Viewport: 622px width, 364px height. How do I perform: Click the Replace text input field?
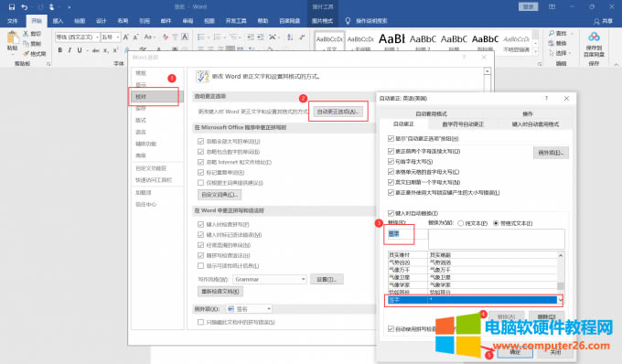(x=407, y=234)
